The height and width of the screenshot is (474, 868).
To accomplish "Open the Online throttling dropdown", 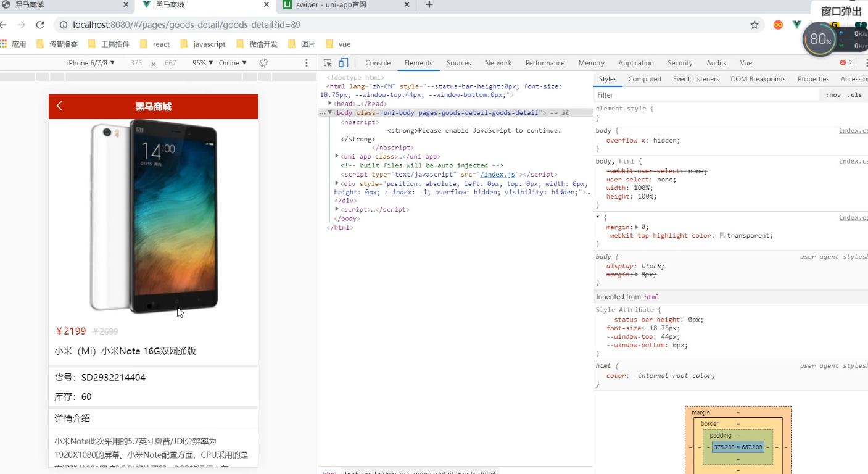I will point(233,63).
